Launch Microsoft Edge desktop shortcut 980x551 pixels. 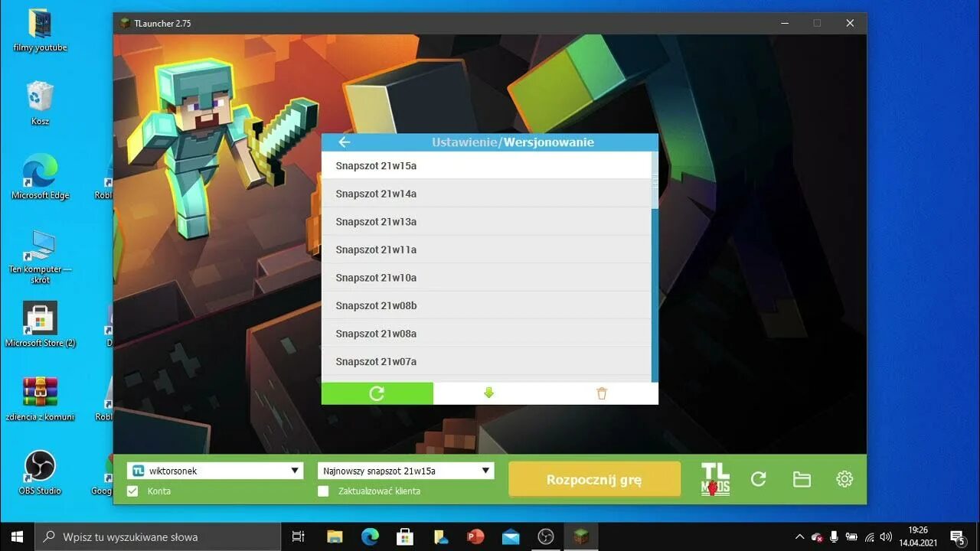point(40,177)
